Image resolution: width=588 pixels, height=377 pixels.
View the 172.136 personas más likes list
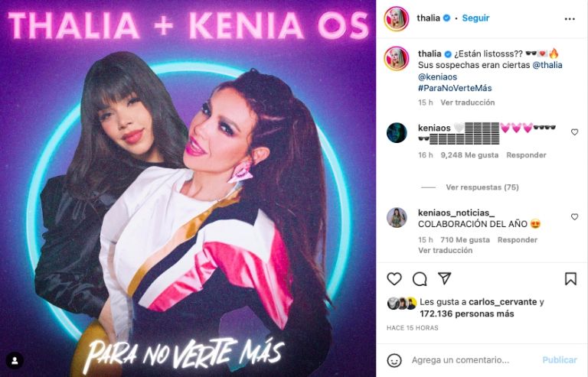tap(466, 314)
